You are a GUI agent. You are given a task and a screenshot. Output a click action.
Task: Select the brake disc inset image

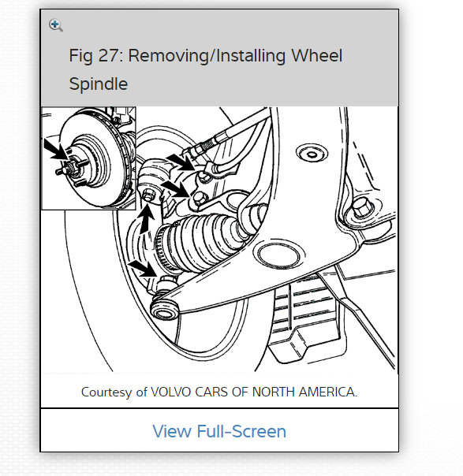[x=88, y=158]
